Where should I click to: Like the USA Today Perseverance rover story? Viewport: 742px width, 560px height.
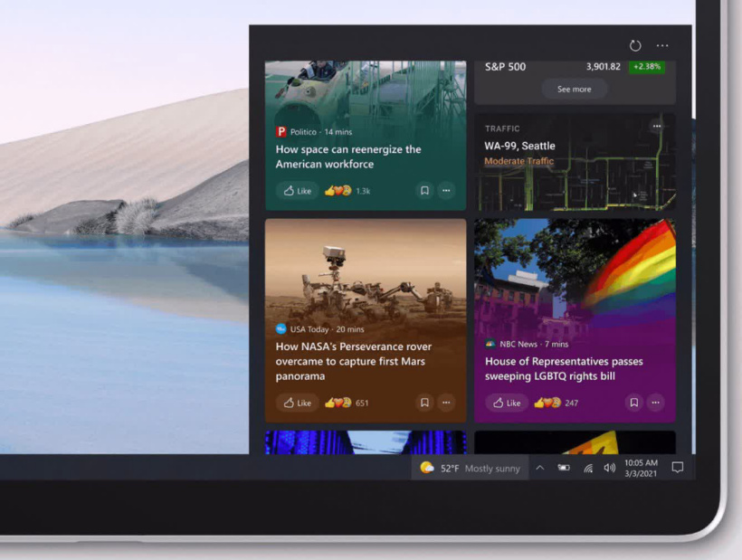pos(297,403)
